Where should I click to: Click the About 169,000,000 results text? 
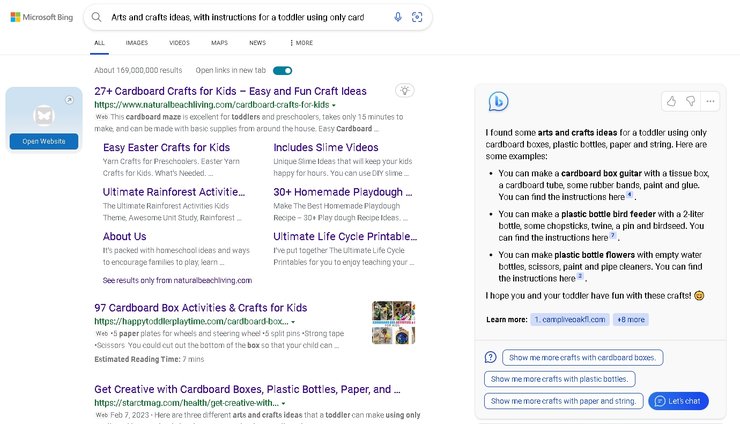coord(138,70)
